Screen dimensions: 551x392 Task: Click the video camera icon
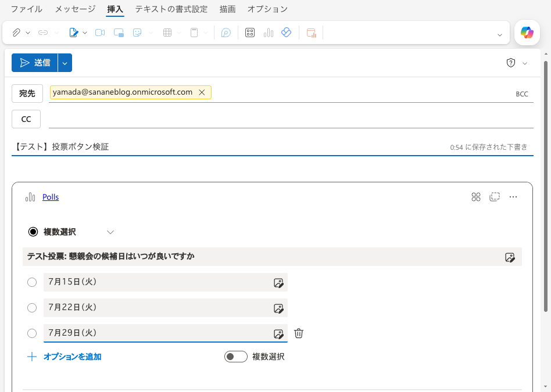[x=100, y=33]
